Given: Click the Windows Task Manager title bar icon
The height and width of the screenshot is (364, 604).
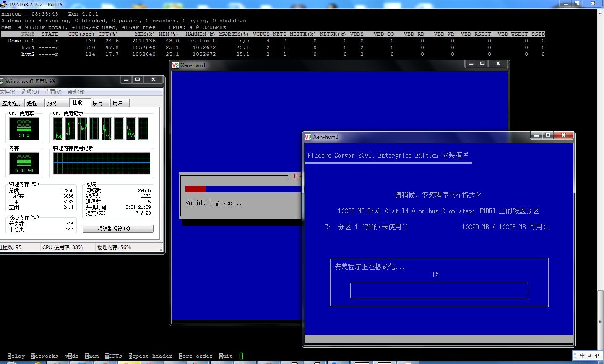Looking at the screenshot, I should tap(2, 81).
